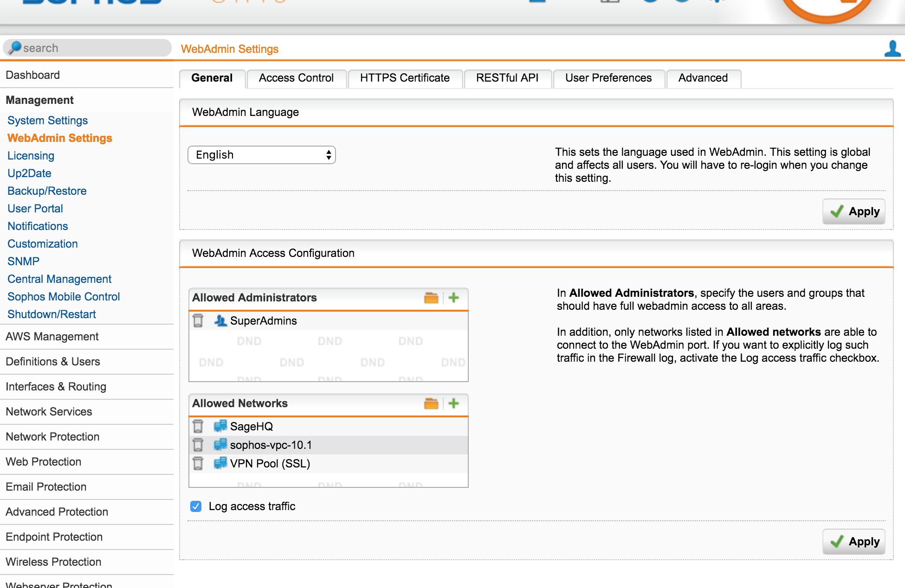
Task: Click the user profile icon at top right
Action: coord(892,49)
